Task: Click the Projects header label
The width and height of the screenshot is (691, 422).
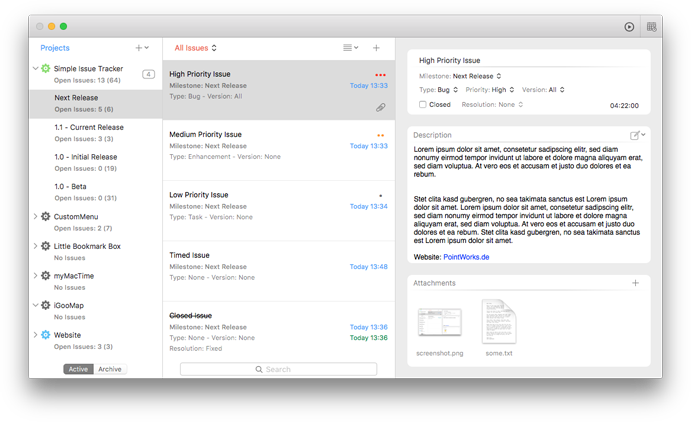Action: 55,48
